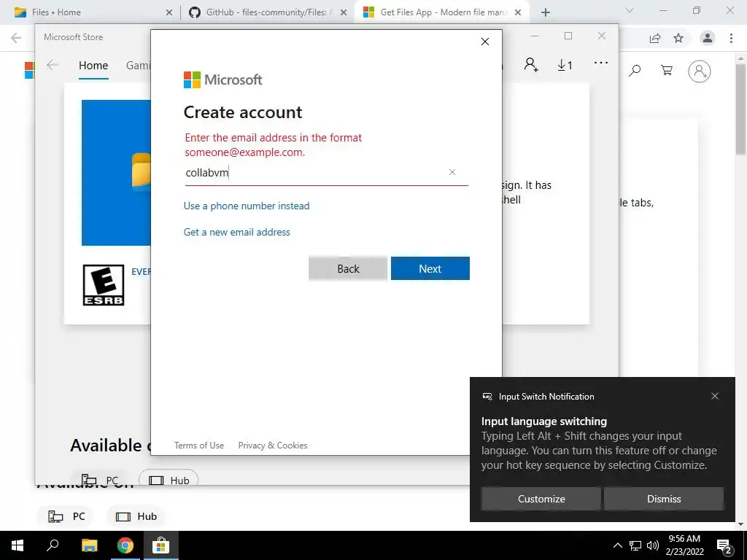Open Downloads indicator in Microsoft Store
This screenshot has width=747, height=560.
[x=565, y=65]
